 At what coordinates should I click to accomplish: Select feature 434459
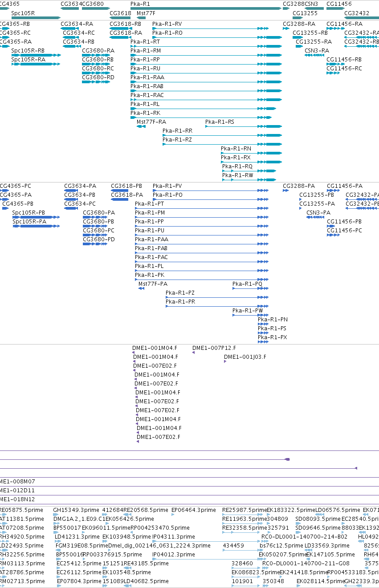pyautogui.click(x=233, y=545)
